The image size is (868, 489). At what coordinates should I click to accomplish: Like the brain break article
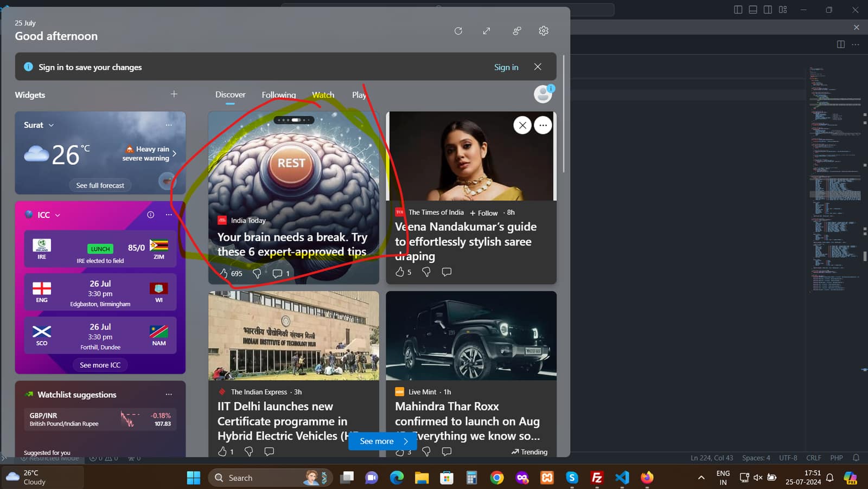(224, 273)
